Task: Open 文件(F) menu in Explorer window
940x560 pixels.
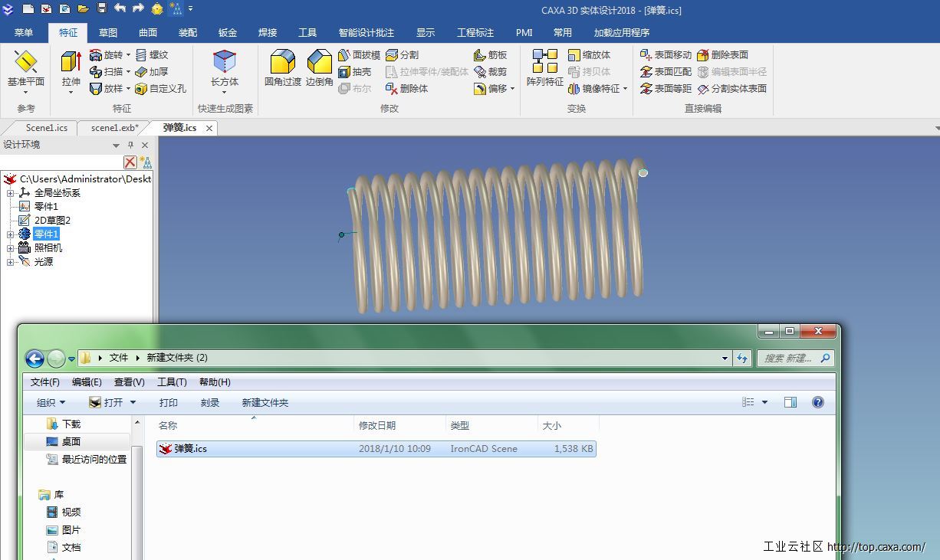Action: pyautogui.click(x=45, y=382)
